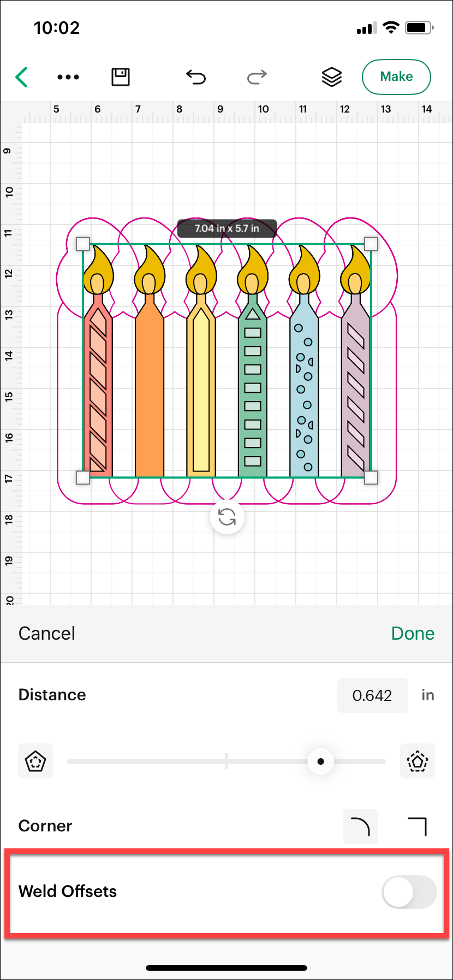Tap the top-left selection handle

(83, 244)
